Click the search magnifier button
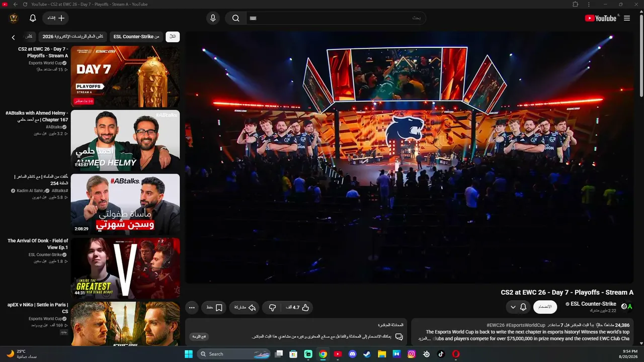The width and height of the screenshot is (644, 362). coord(235,18)
